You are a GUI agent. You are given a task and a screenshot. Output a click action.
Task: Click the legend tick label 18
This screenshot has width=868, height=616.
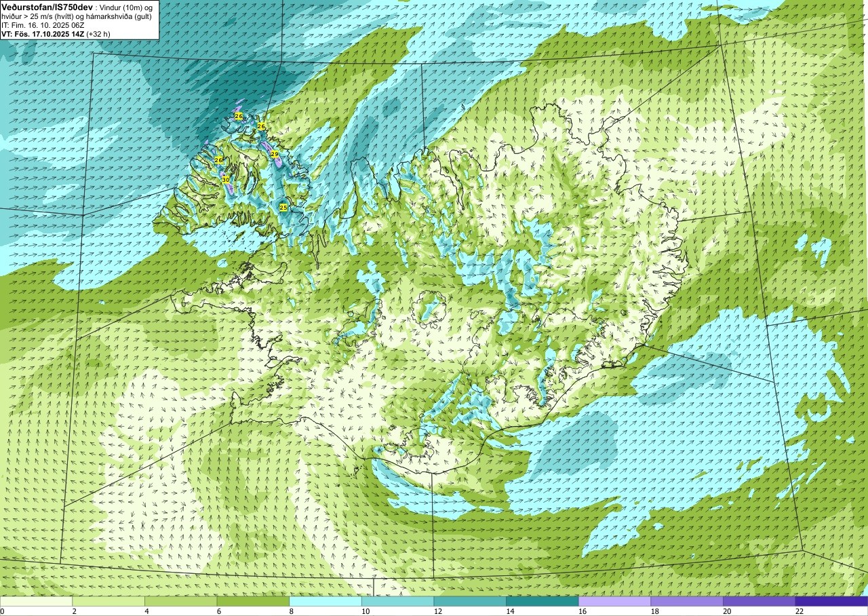(x=654, y=611)
